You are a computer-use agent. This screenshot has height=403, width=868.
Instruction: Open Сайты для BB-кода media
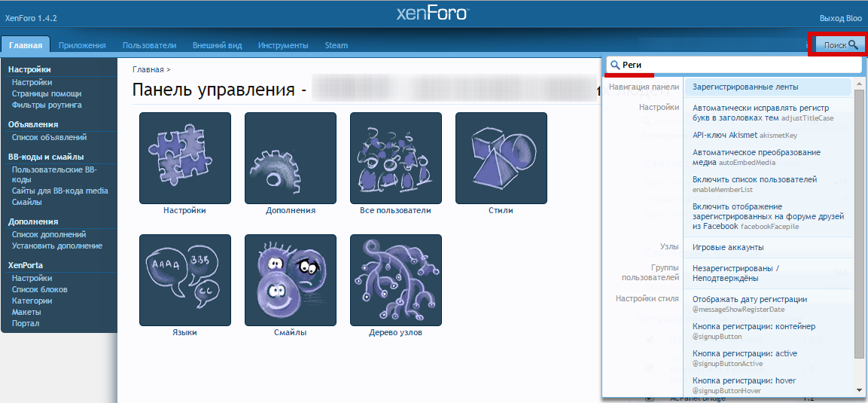point(59,191)
